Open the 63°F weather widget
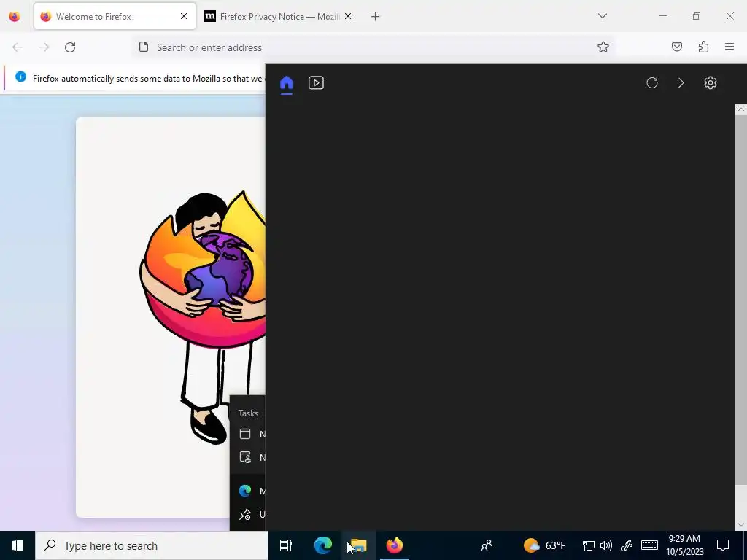 pos(544,545)
